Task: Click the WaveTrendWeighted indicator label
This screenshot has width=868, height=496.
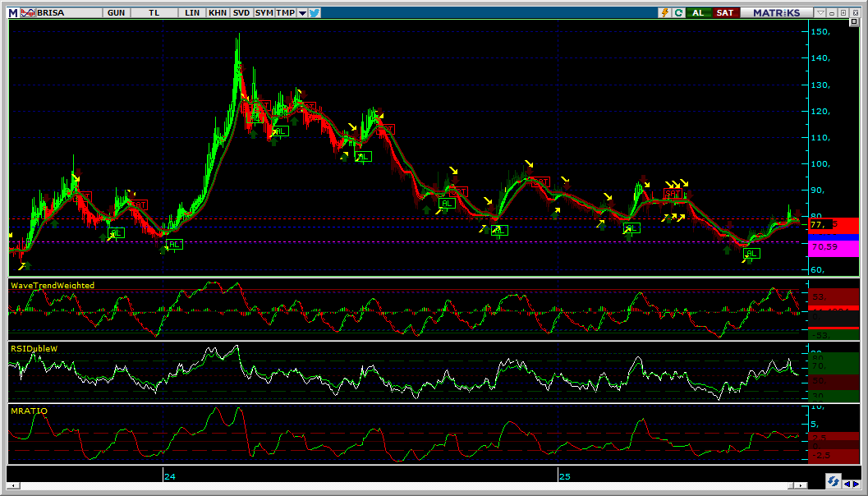Action: 53,285
